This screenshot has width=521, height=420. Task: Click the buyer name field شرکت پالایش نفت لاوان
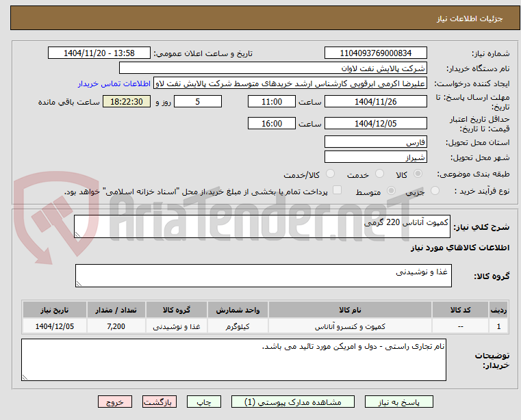(272, 68)
